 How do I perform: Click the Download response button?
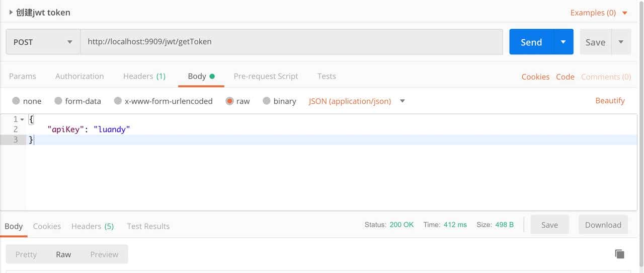coord(603,225)
